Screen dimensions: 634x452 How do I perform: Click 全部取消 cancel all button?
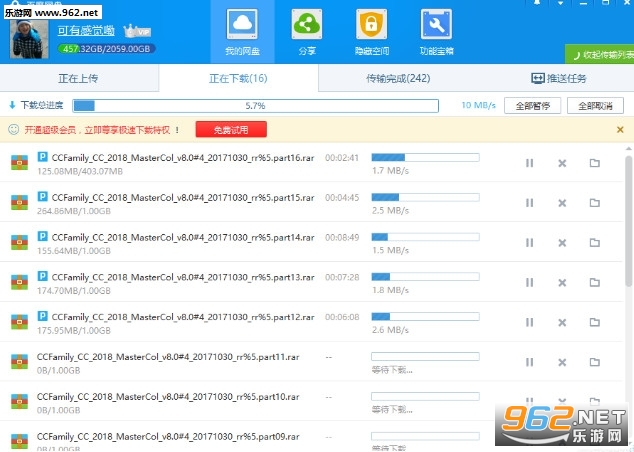595,106
